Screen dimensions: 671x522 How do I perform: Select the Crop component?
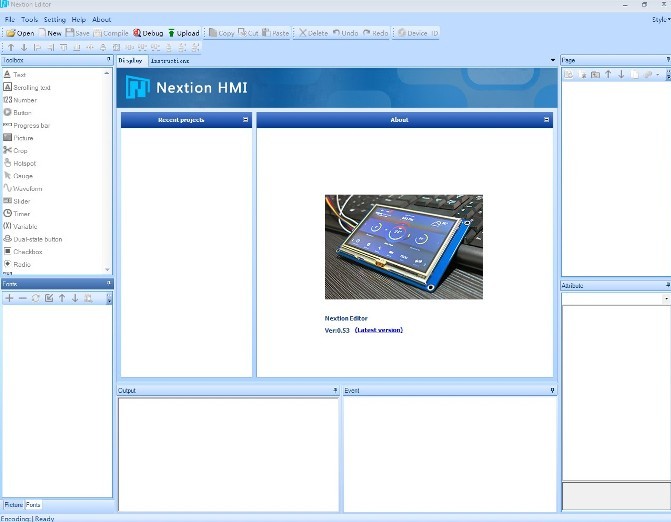pyautogui.click(x=15, y=151)
